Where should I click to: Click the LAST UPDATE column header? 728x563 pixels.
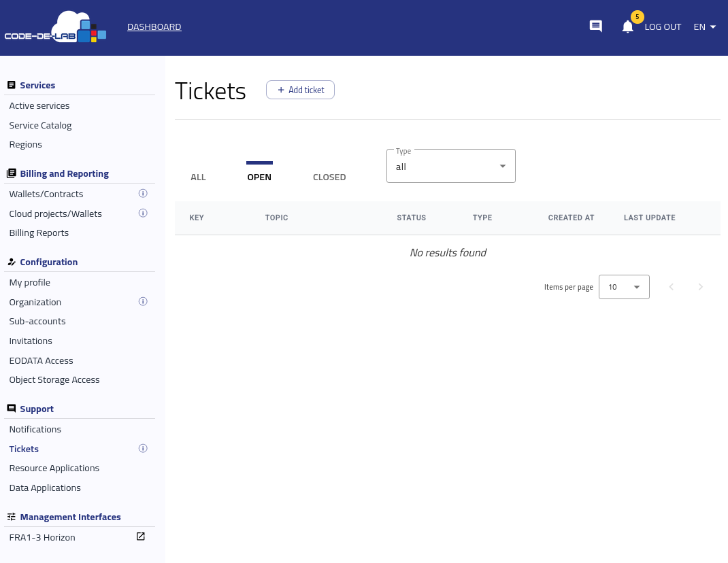pyautogui.click(x=650, y=218)
